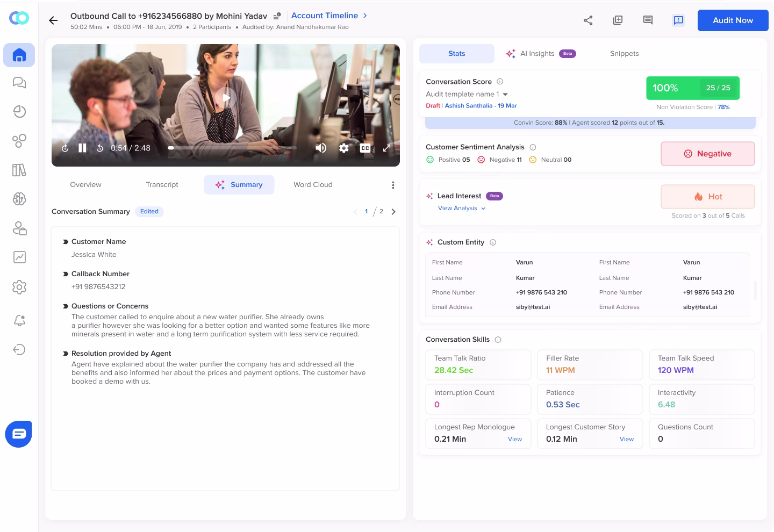
Task: Toggle closed captions on the video
Action: 365,147
